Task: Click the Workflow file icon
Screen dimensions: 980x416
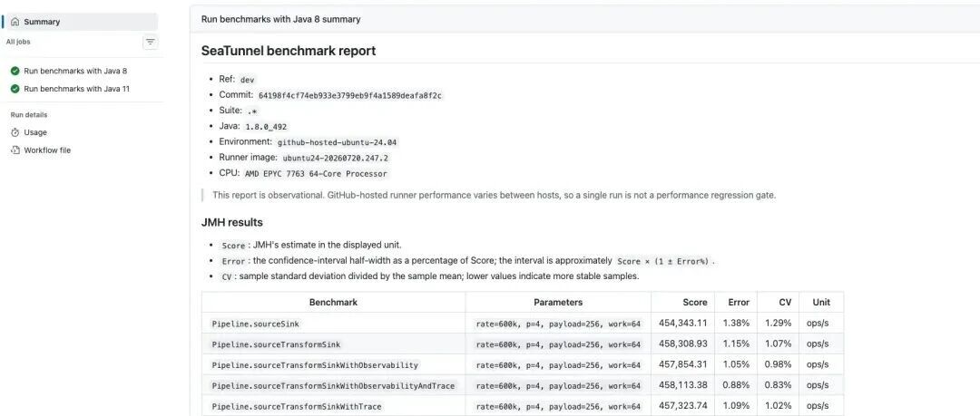Action: click(15, 150)
